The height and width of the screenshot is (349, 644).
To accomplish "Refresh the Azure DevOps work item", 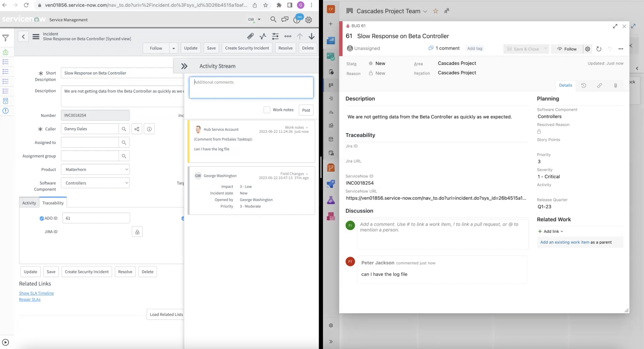I will point(599,49).
